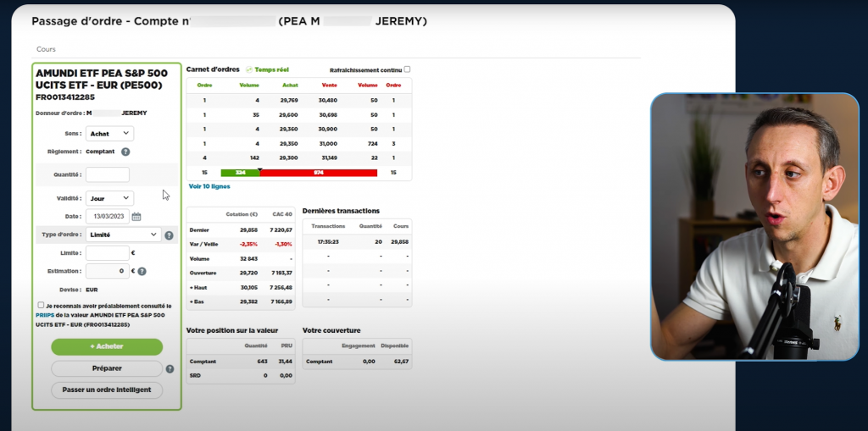Select the Cours tab
This screenshot has height=431, width=868.
(46, 49)
